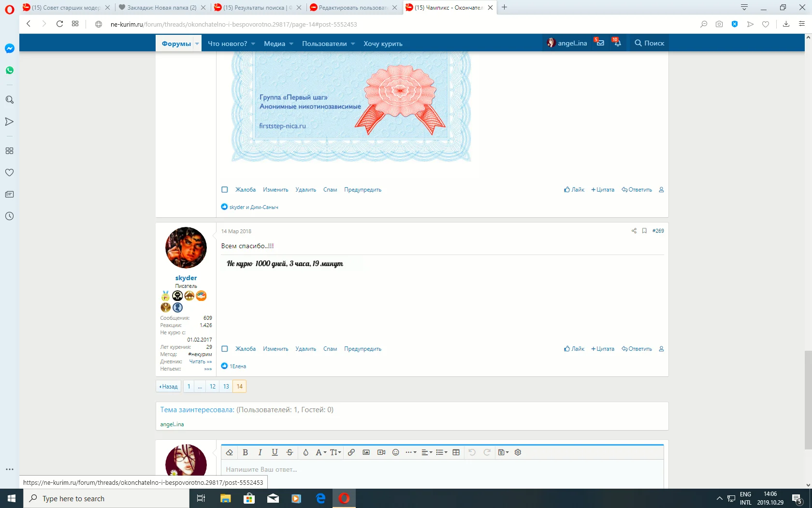812x508 pixels.
Task: Open the smilies picker in the editor
Action: click(x=396, y=452)
